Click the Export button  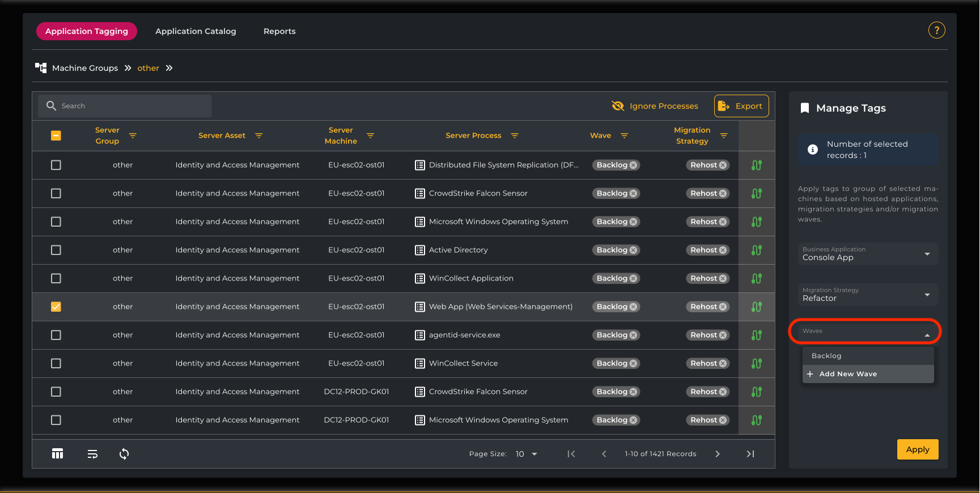click(741, 106)
